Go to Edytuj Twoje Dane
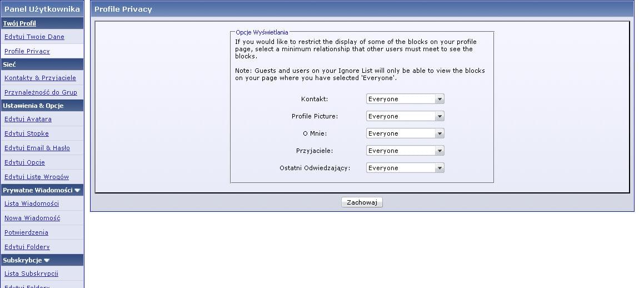Image resolution: width=644 pixels, height=288 pixels. pyautogui.click(x=34, y=37)
